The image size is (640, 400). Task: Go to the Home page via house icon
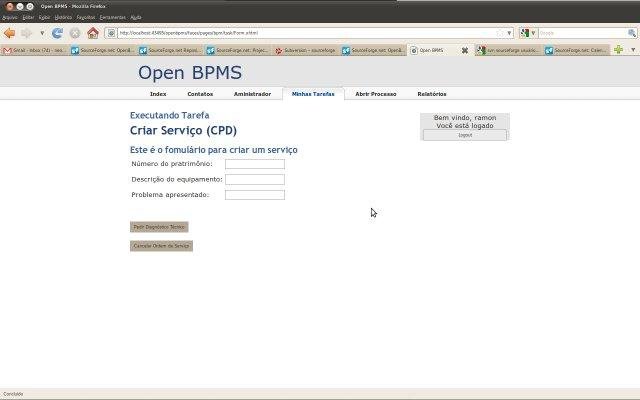pyautogui.click(x=93, y=33)
